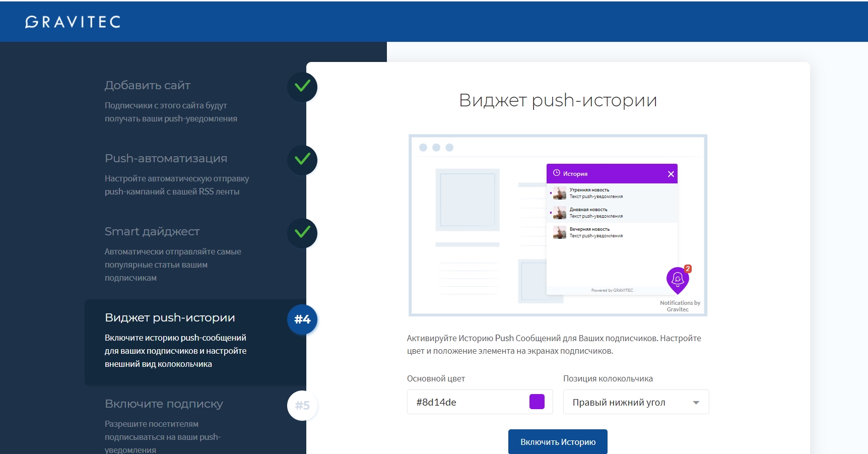Image resolution: width=868 pixels, height=454 pixels.
Task: Open the Позиция колокольчика dropdown
Action: tap(636, 402)
